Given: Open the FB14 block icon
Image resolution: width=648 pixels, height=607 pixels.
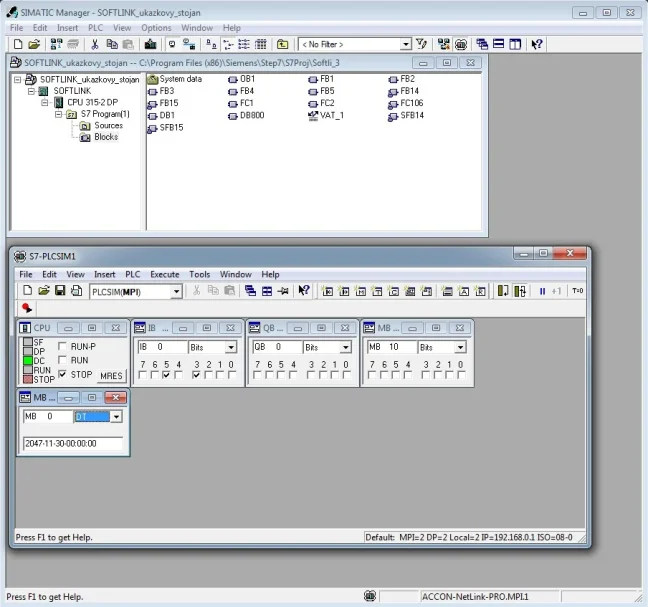Looking at the screenshot, I should [408, 91].
